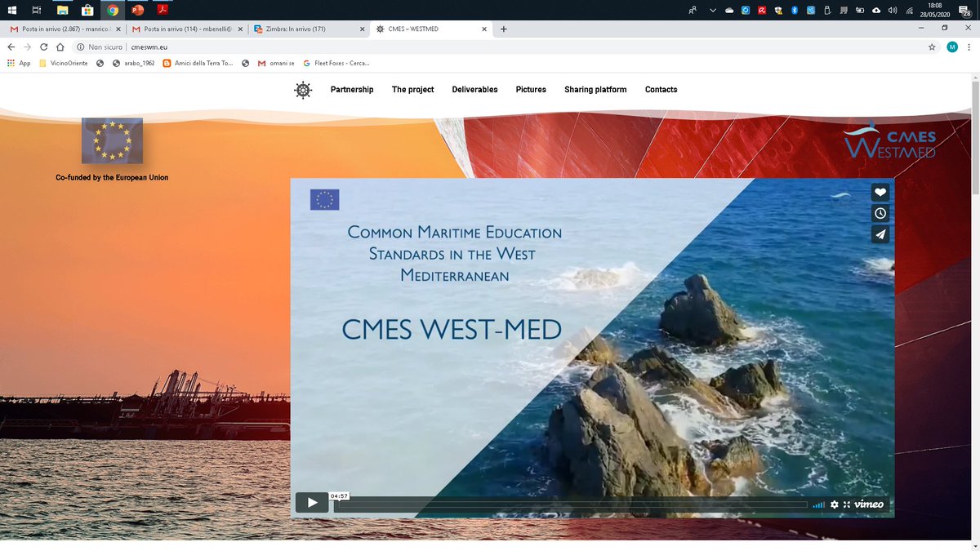
Task: Add video to Watch Later clock icon
Action: click(880, 214)
